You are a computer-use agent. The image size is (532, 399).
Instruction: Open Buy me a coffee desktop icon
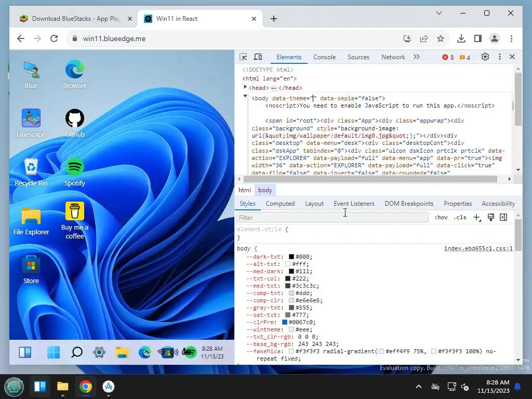[75, 220]
